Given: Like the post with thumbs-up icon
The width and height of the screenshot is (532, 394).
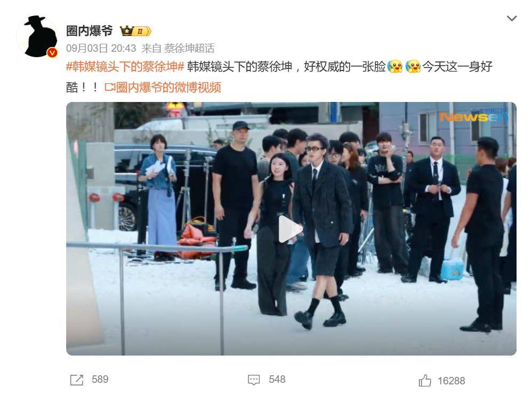Looking at the screenshot, I should pos(425,381).
